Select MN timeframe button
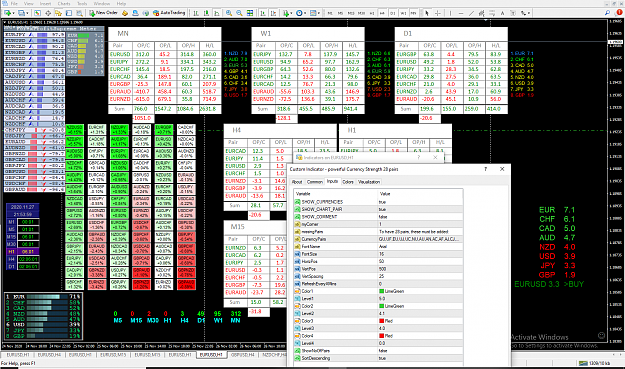The width and height of the screenshot is (625, 369). (413, 13)
